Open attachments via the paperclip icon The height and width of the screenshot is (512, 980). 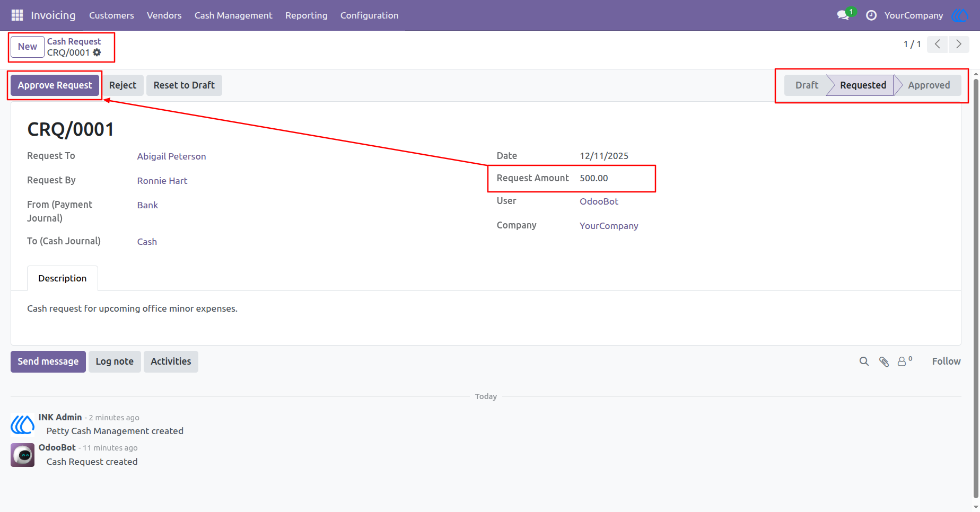[x=884, y=361]
